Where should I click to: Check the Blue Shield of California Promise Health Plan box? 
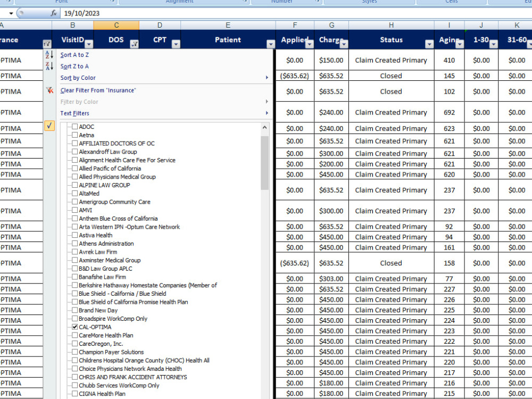(74, 302)
